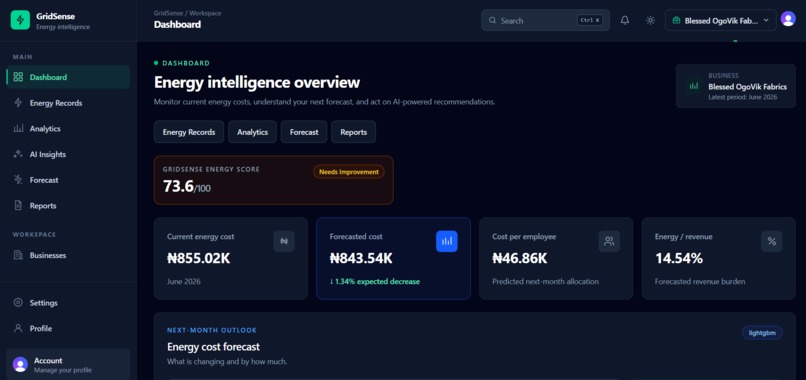Open the Blessed OgoVik business dropdown
The image size is (806, 380).
(721, 21)
